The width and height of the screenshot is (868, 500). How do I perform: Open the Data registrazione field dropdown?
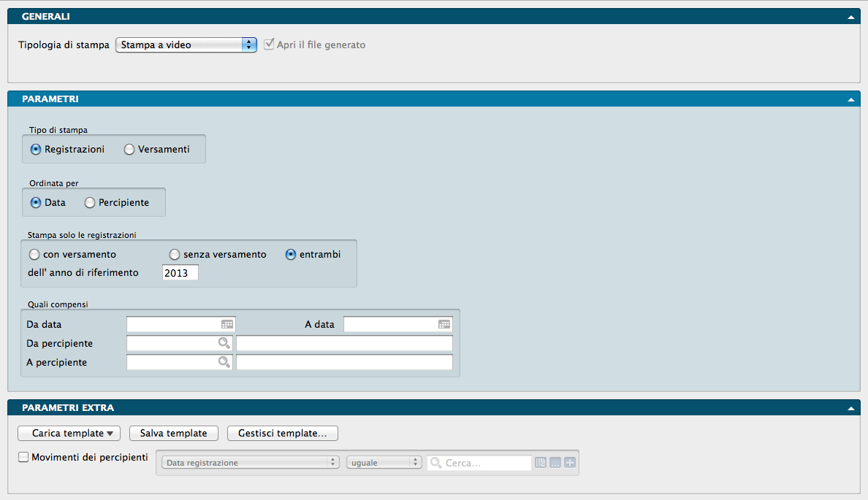point(248,463)
